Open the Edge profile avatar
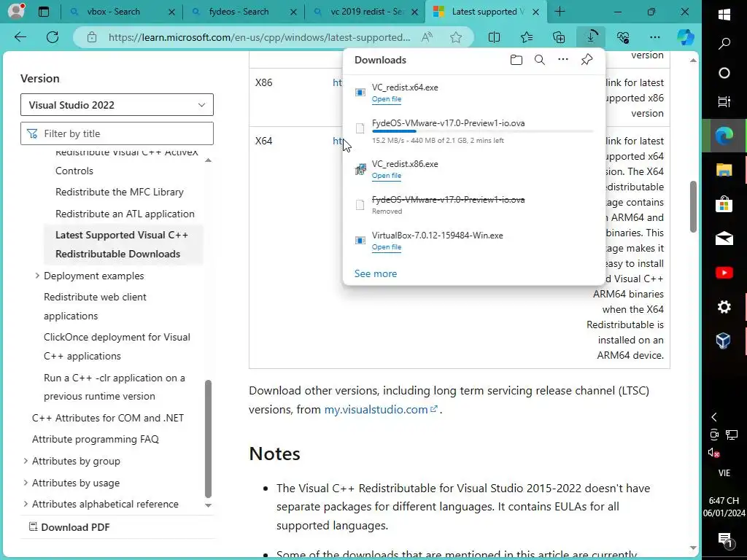Screen dimensions: 747x560 16,11
